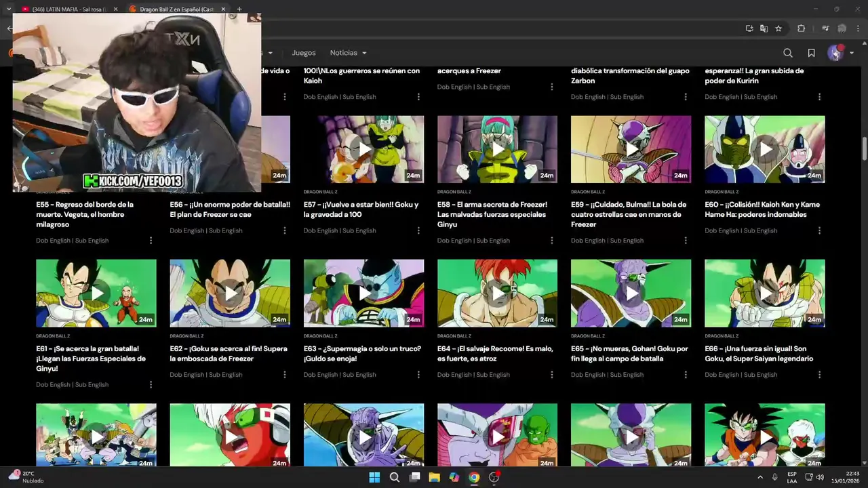This screenshot has height=488, width=868.
Task: Open the 'E62 - ¡Goku se acerca al fin!' title
Action: [x=229, y=354]
